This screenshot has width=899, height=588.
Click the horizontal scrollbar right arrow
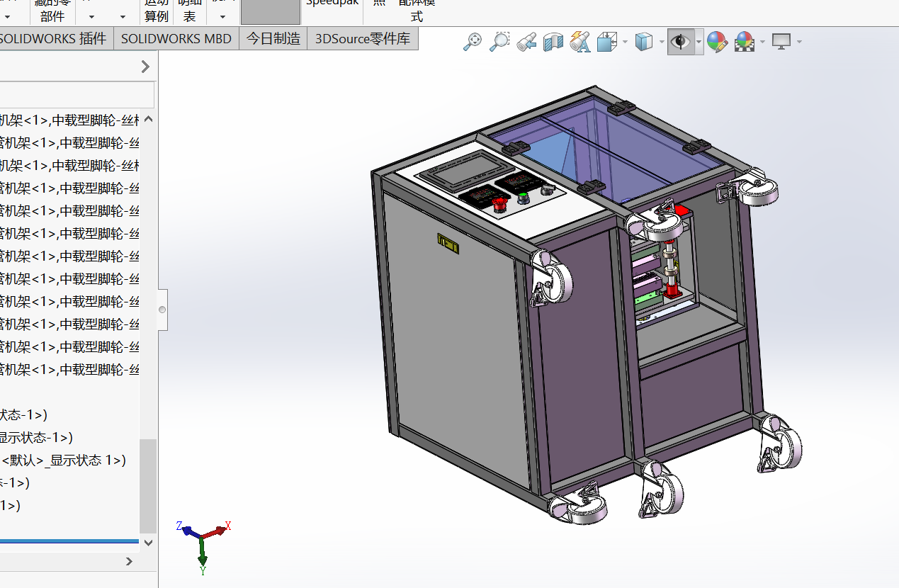pyautogui.click(x=129, y=561)
